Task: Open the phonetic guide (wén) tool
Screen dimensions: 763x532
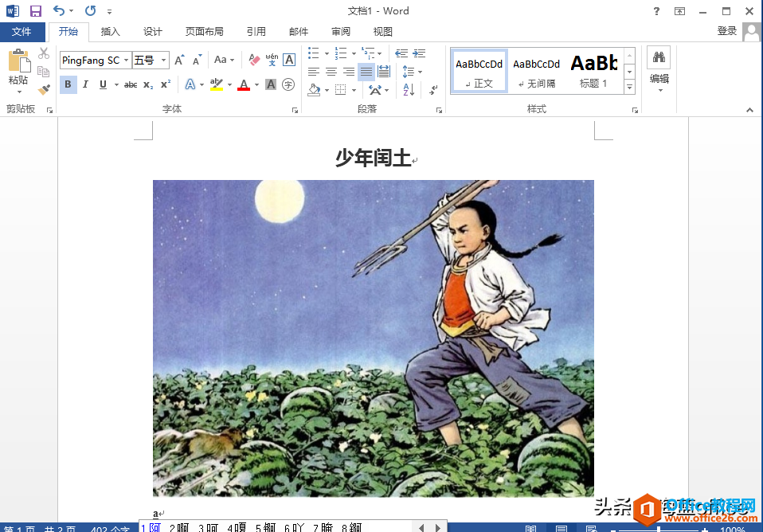Action: [272, 60]
